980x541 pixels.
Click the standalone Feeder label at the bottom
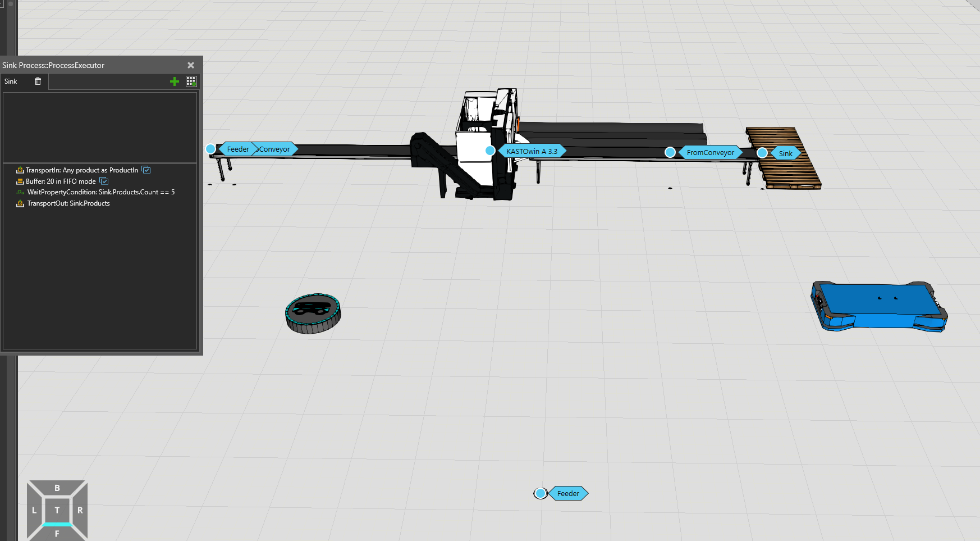pos(568,494)
